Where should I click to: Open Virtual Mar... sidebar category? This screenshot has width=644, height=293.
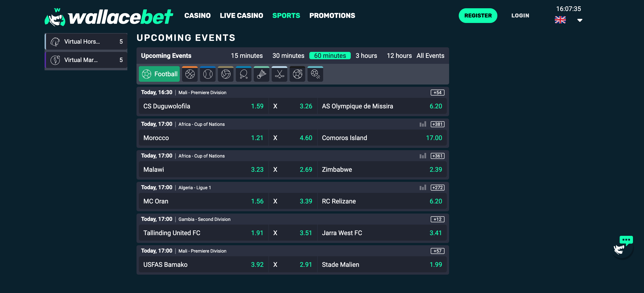(86, 60)
